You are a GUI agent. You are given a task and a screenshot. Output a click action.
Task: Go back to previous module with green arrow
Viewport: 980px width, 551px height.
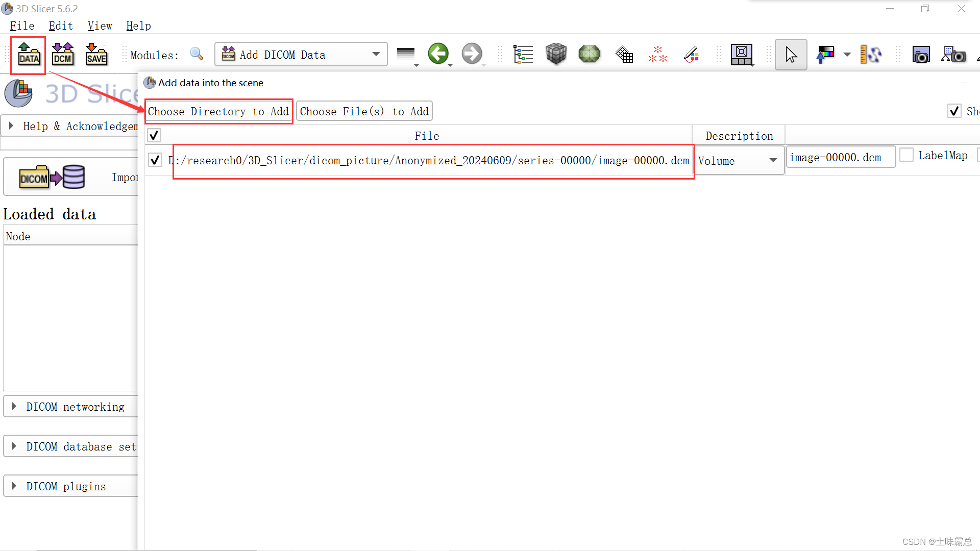click(438, 54)
